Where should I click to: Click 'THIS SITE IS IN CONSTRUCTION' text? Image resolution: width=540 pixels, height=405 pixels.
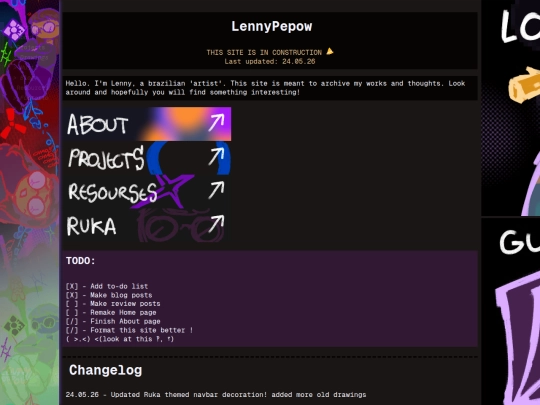coord(264,52)
